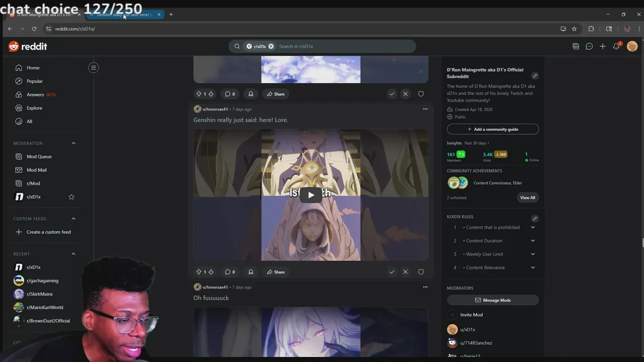This screenshot has height=362, width=644.
Task: Downvote the 'Genshin really just said' post
Action: pos(211,272)
